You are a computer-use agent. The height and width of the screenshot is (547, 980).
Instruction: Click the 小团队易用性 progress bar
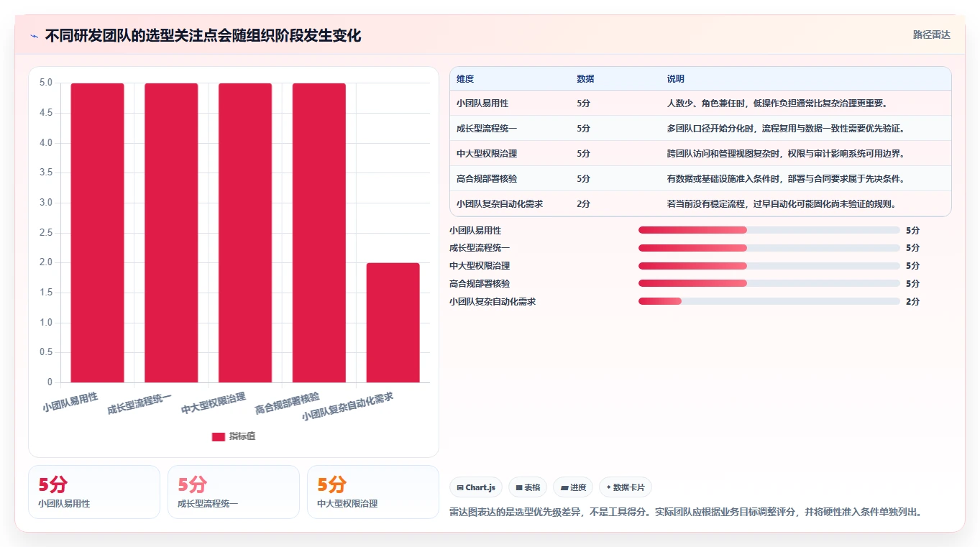pos(769,230)
